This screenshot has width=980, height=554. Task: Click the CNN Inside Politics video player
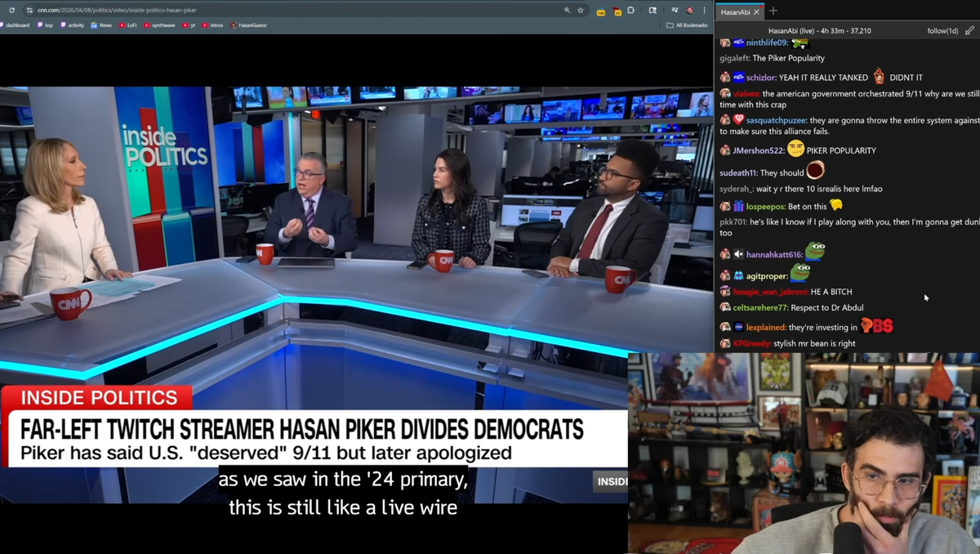[355, 294]
